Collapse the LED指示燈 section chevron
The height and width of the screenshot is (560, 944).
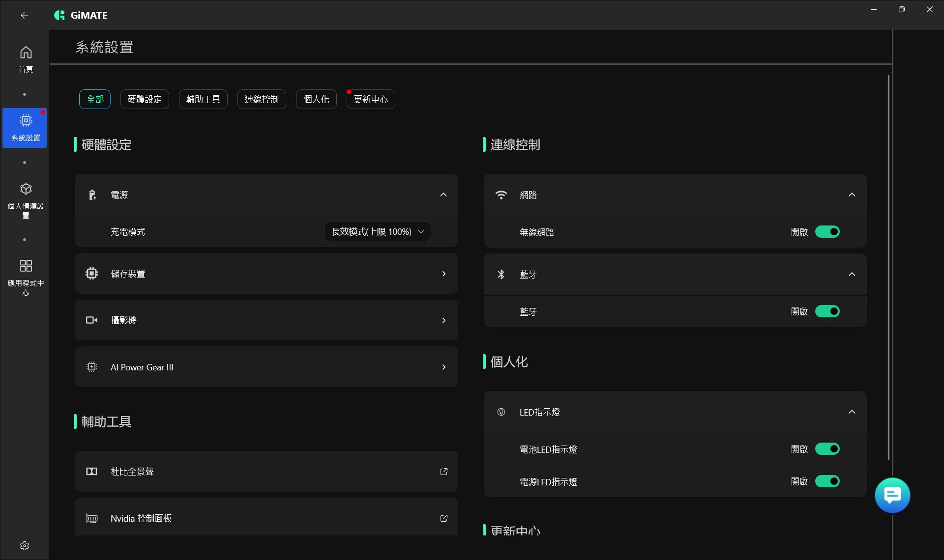point(852,412)
